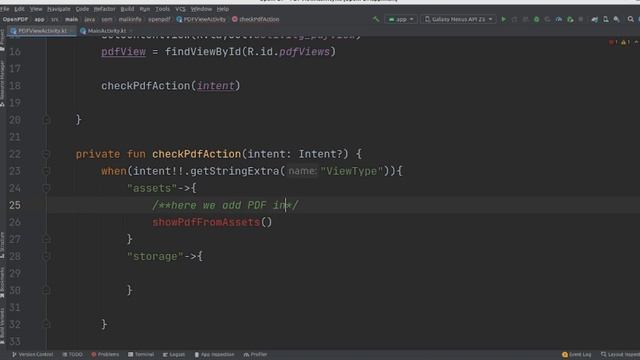Open the app run configuration dropdown
The image size is (640, 360).
tap(401, 19)
